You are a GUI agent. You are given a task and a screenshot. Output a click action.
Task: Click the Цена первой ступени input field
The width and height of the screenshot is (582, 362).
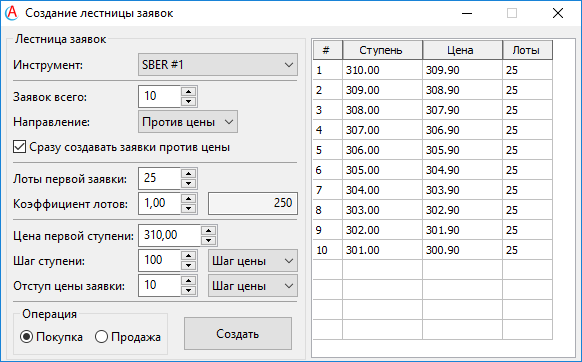coord(170,235)
